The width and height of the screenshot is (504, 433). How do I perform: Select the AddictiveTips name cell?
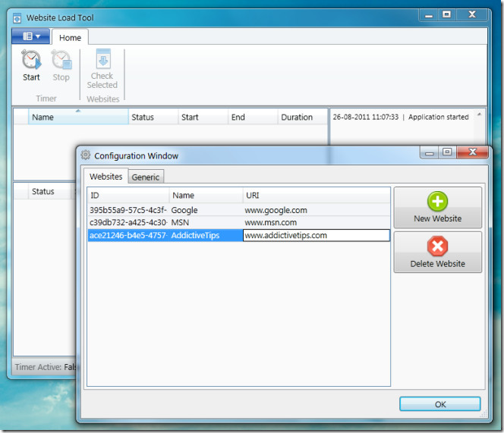click(206, 235)
